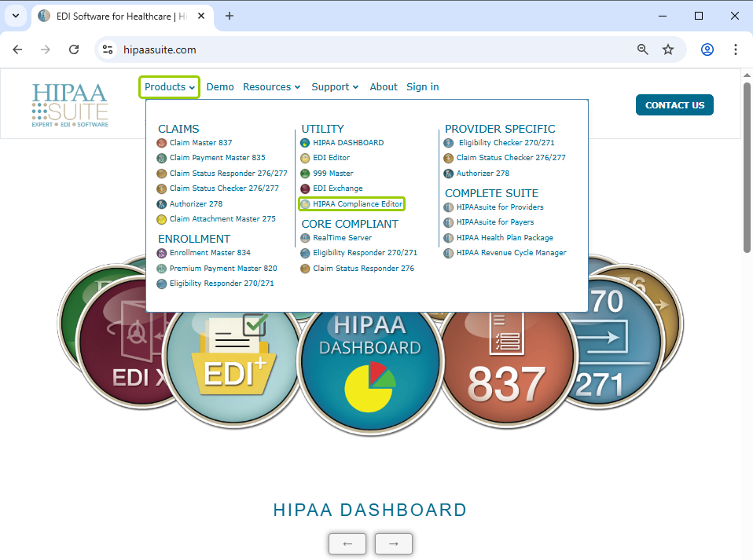Image resolution: width=753 pixels, height=560 pixels.
Task: Click the HIPAAsuite for Payers icon
Action: point(449,222)
